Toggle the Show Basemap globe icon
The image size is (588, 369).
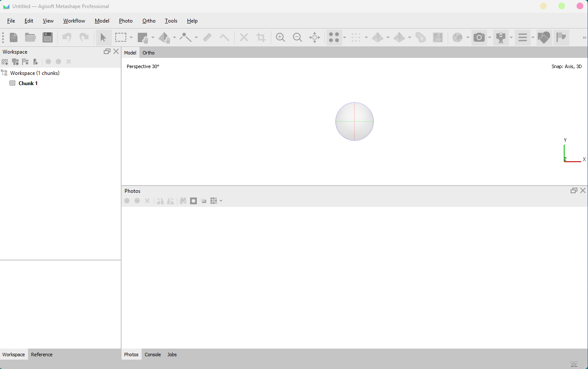click(x=457, y=37)
